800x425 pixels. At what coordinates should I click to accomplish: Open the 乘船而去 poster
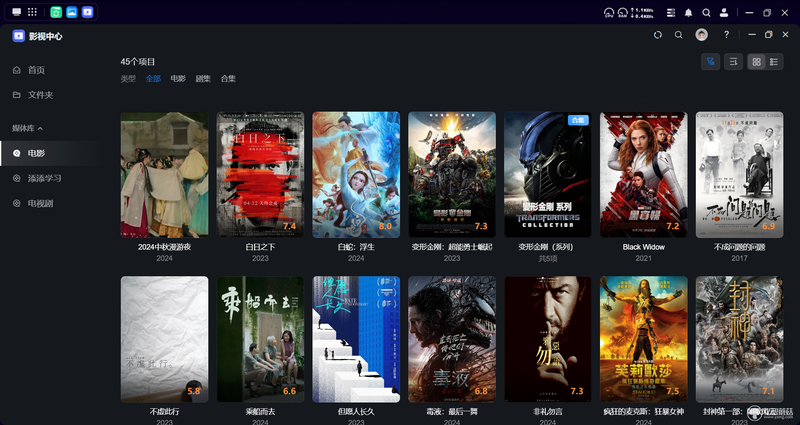click(x=260, y=339)
